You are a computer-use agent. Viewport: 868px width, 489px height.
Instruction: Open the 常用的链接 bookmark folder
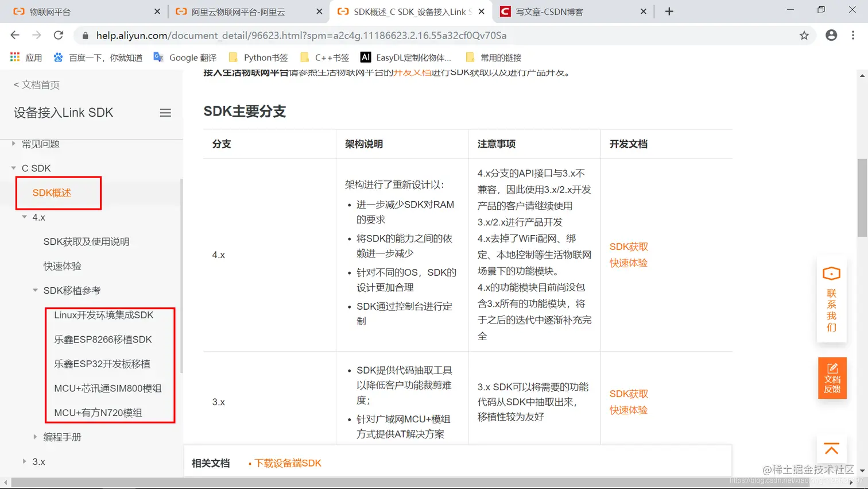[x=494, y=57]
